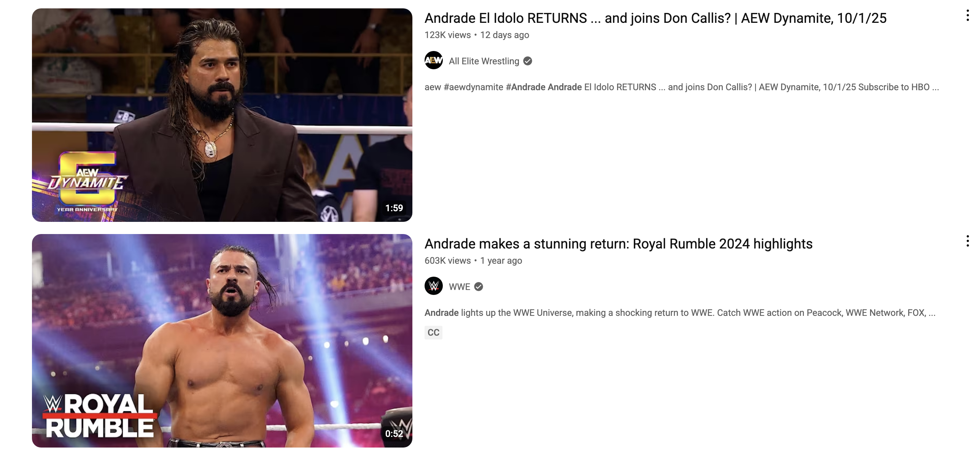
Task: Click the 123K views 12 days ago metadata
Action: 477,35
